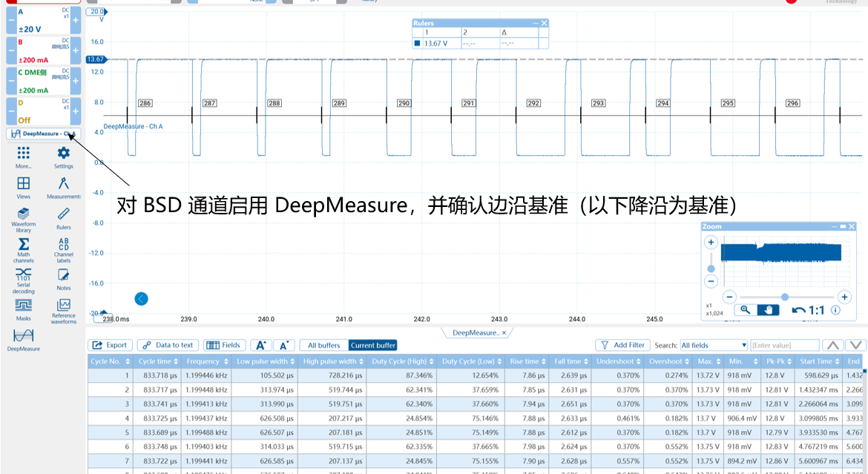868x474 pixels.
Task: Open the Channel labels tool
Action: pos(64,250)
